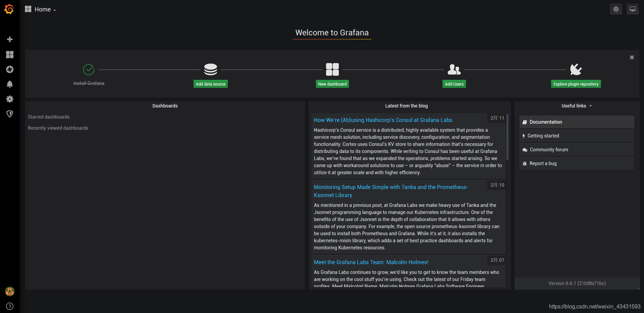Click the Explore plugin repository button

pyautogui.click(x=576, y=84)
